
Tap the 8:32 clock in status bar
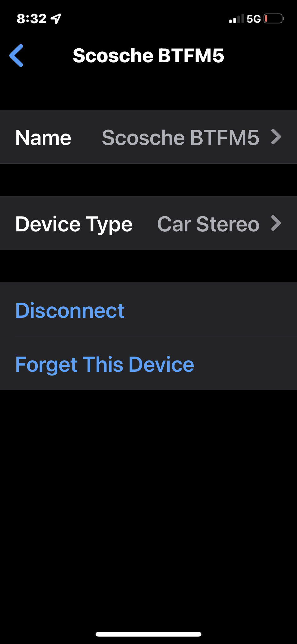tap(32, 19)
